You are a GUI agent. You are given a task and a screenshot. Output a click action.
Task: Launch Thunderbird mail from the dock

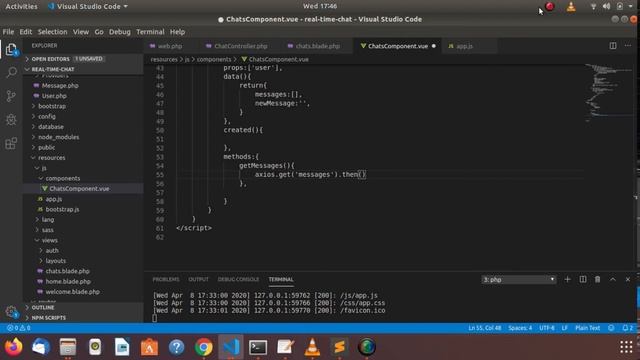(x=41, y=347)
